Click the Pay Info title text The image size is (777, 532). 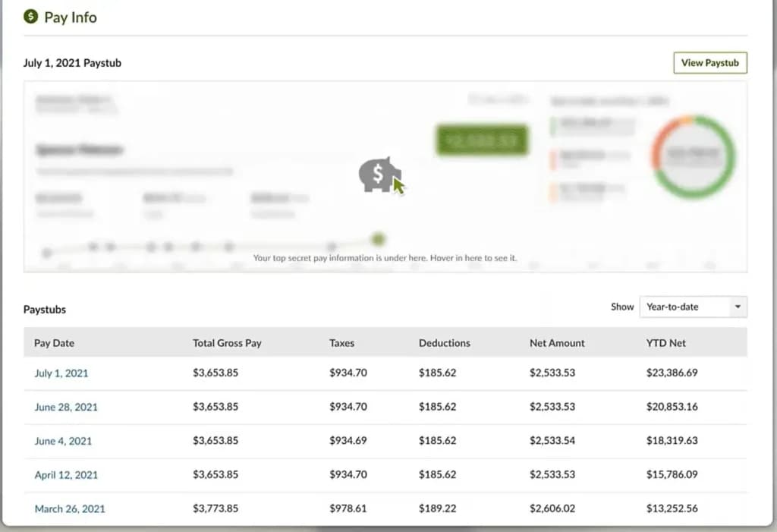[71, 17]
